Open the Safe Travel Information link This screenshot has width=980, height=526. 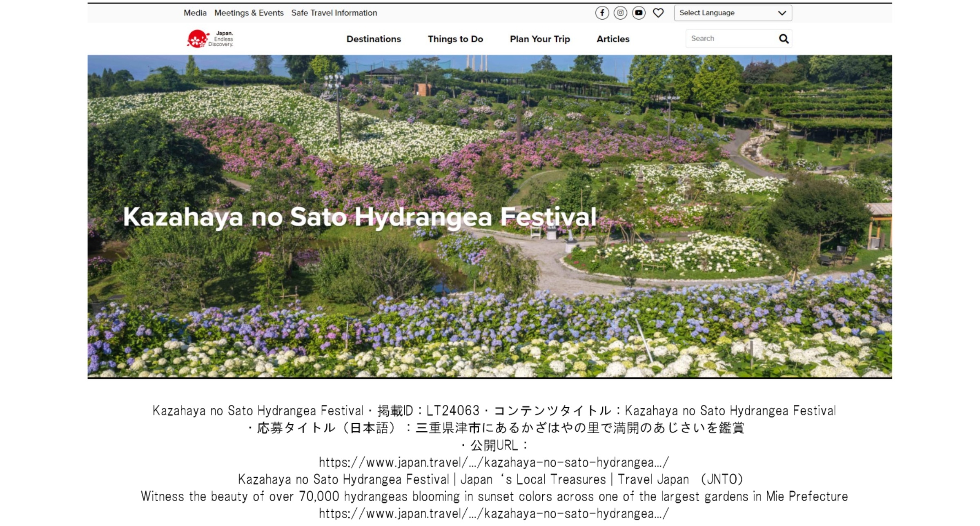pos(334,13)
